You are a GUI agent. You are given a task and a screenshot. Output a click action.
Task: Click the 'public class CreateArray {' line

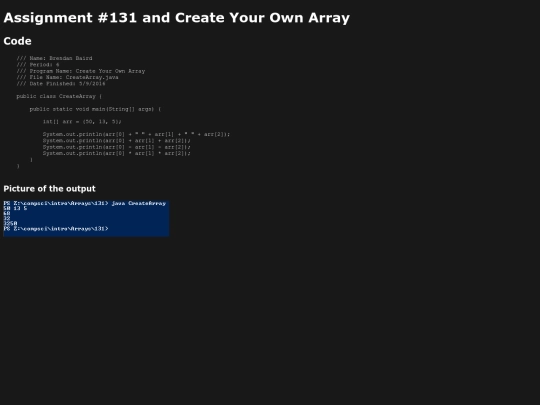(x=59, y=96)
